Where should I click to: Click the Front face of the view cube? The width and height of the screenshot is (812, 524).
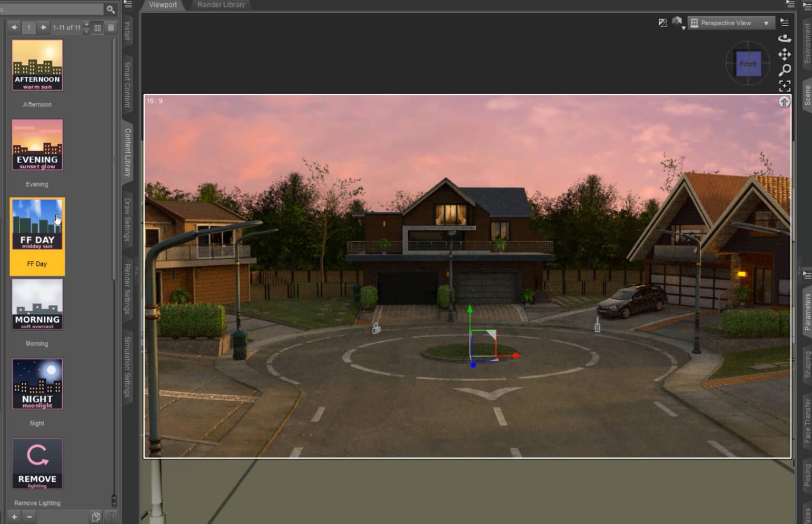[748, 64]
